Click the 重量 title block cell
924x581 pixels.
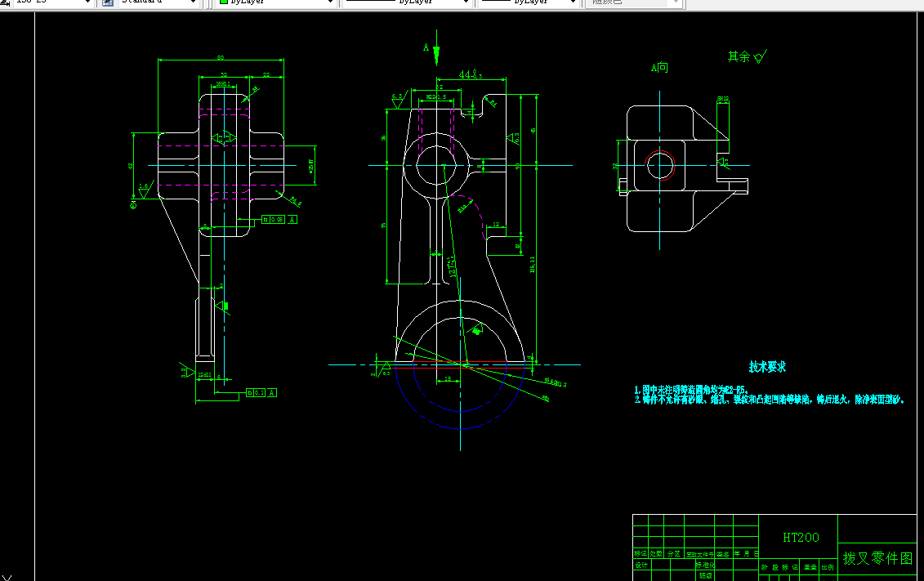click(x=810, y=567)
